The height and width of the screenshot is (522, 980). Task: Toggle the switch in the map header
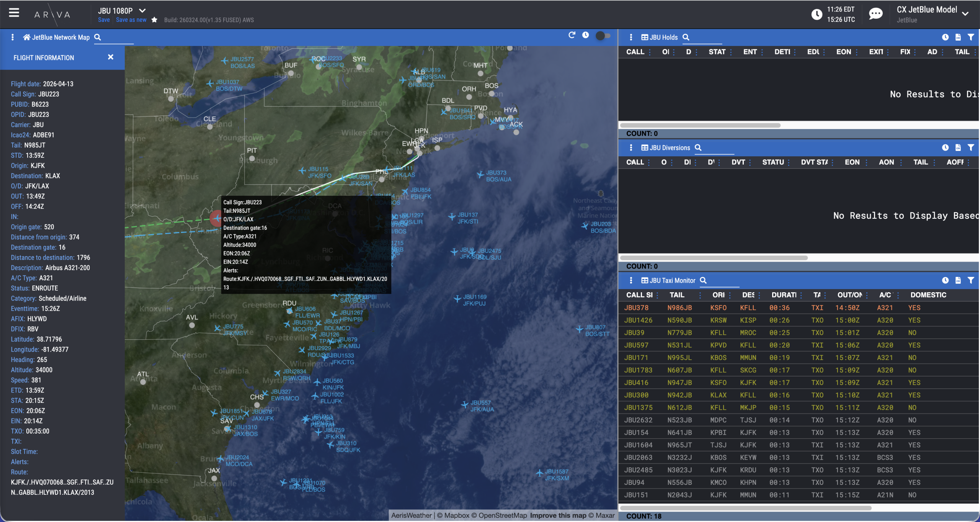pos(603,36)
